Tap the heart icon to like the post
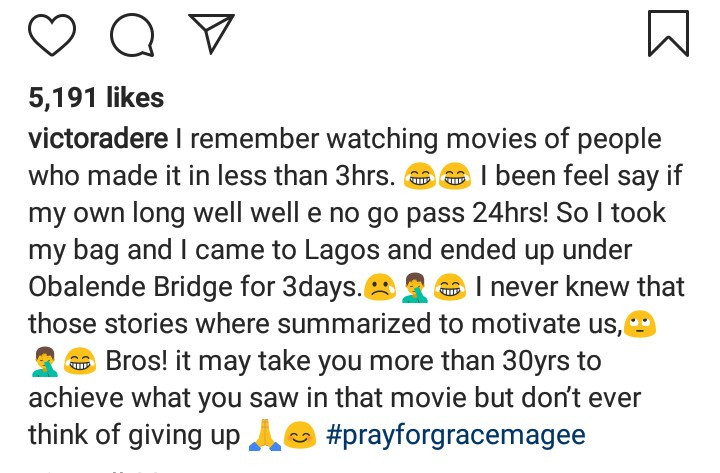The image size is (720, 473). tap(52, 34)
